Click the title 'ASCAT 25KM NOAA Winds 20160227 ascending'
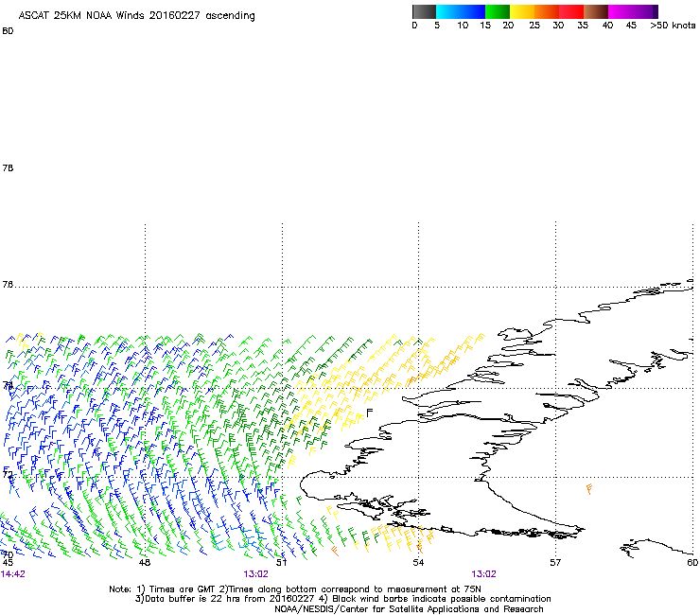Viewport: 700px width, 615px height. coord(136,16)
